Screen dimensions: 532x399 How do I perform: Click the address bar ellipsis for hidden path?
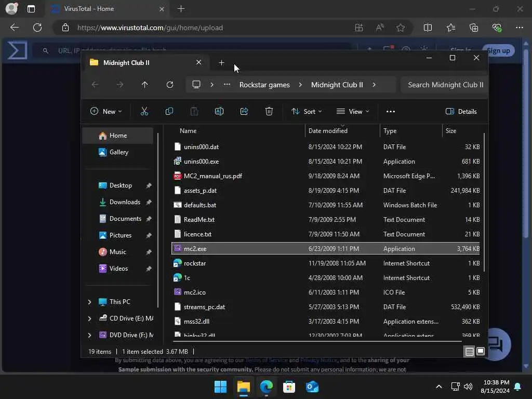click(227, 85)
